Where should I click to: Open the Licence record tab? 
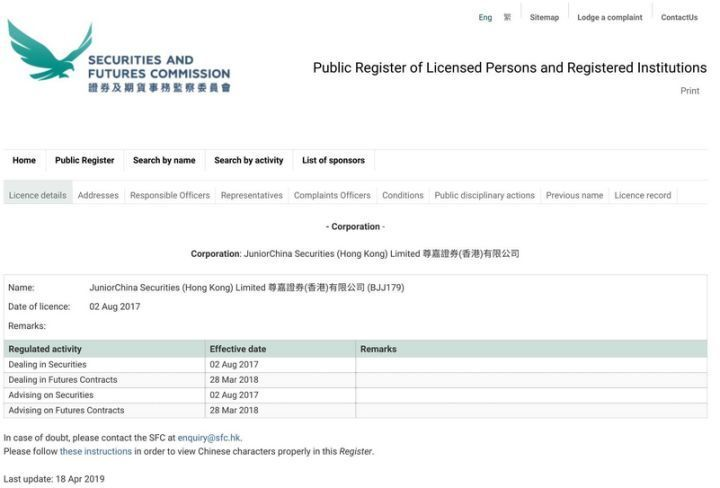pos(642,195)
